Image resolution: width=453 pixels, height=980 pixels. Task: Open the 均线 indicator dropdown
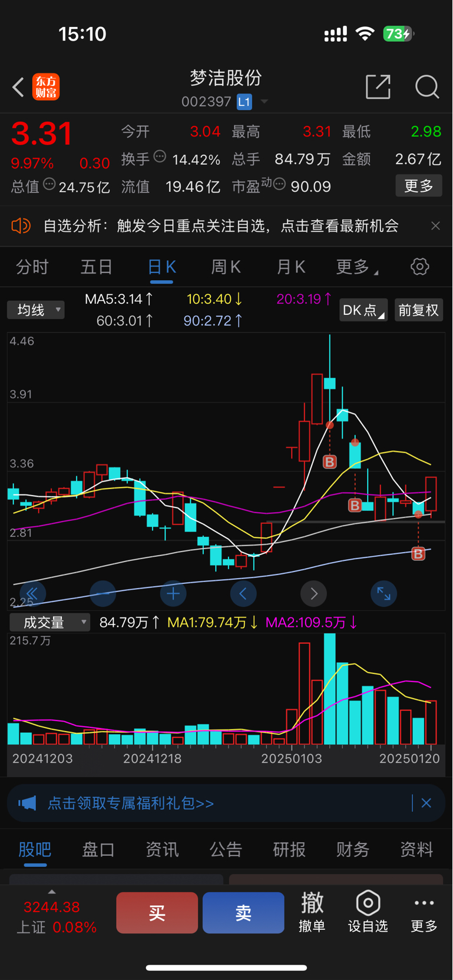tap(36, 310)
